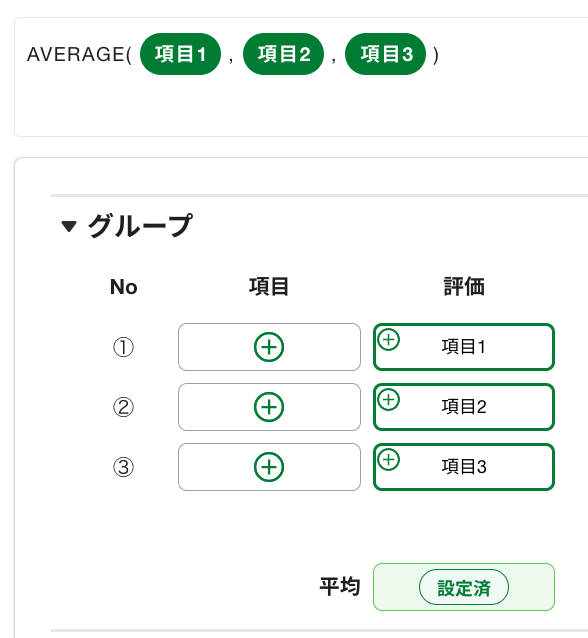The image size is (588, 638).
Task: Click the AVERAGE( text in the formula box
Action: click(x=79, y=55)
